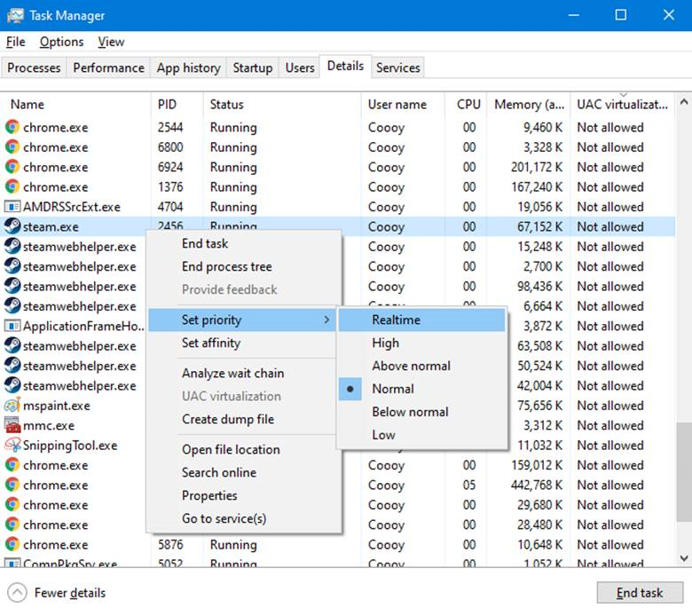The height and width of the screenshot is (616, 692).
Task: Click the scrollbar down arrow
Action: [x=684, y=558]
